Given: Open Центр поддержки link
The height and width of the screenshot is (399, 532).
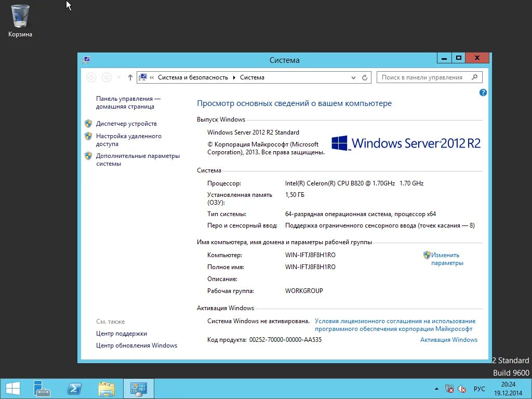Looking at the screenshot, I should coord(122,334).
